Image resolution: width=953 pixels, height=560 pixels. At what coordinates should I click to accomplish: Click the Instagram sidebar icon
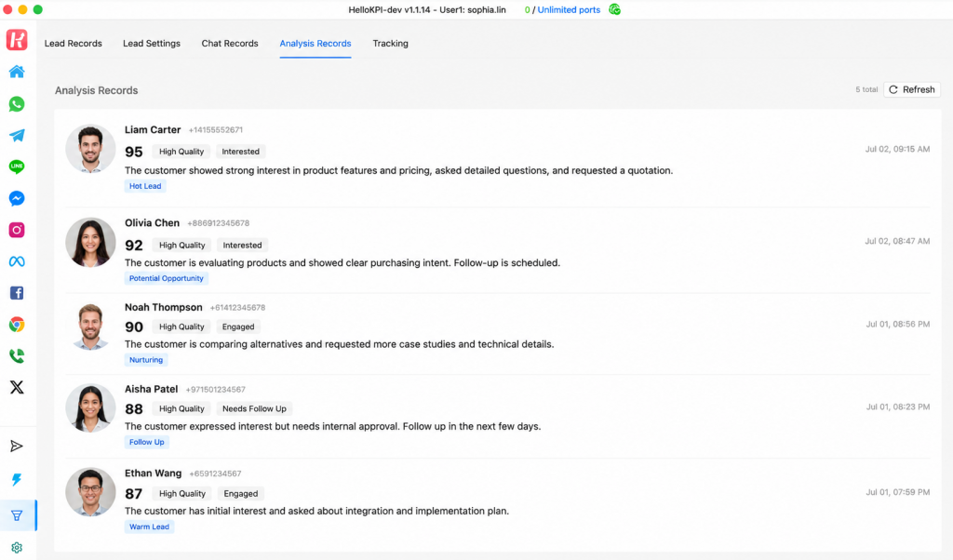(17, 230)
